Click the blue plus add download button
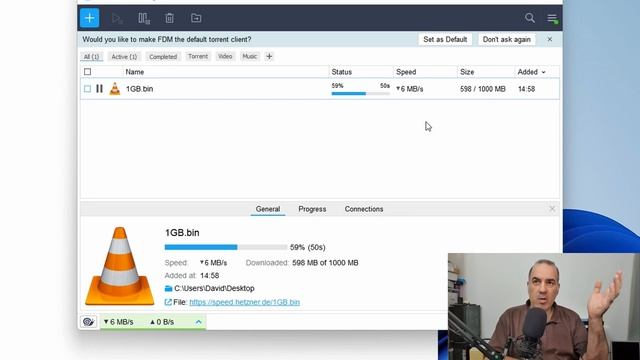This screenshot has width=640, height=360. (x=89, y=18)
